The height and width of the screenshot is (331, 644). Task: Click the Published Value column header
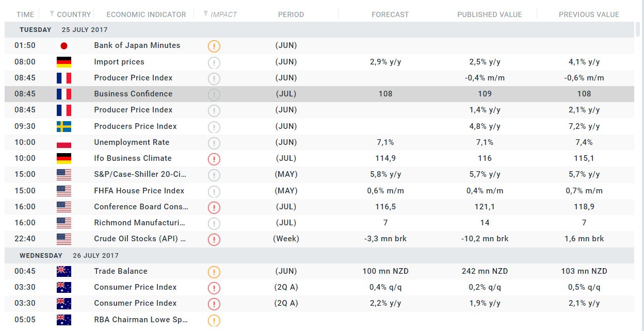click(489, 14)
